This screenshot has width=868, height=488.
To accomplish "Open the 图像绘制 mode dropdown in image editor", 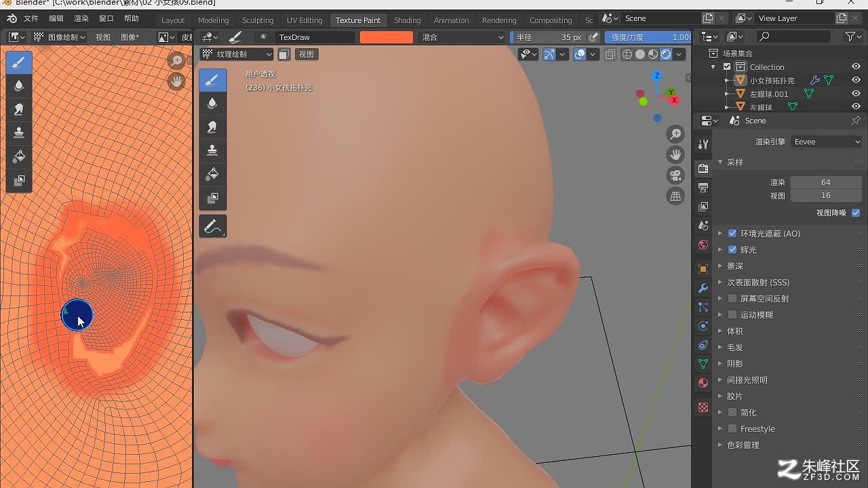I will tap(60, 37).
